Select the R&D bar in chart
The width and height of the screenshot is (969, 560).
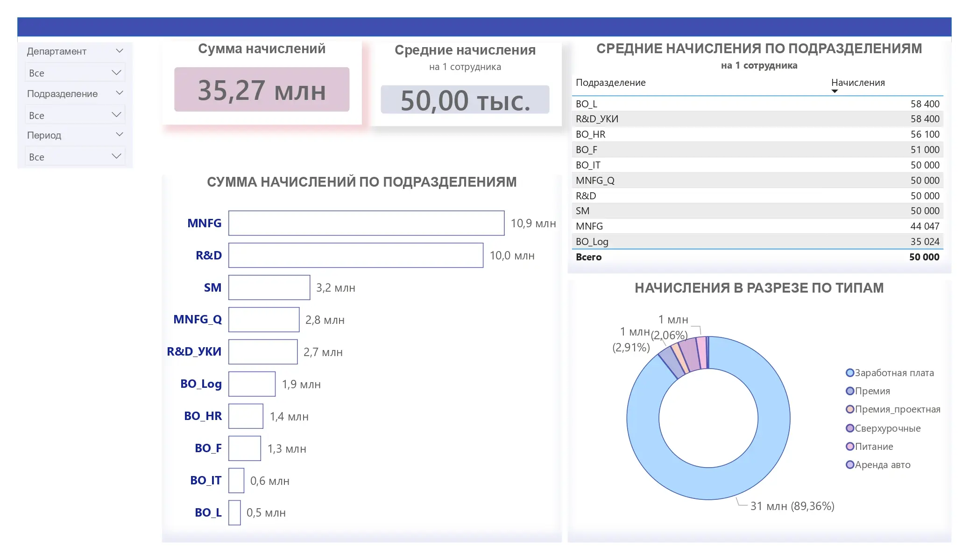pos(356,255)
